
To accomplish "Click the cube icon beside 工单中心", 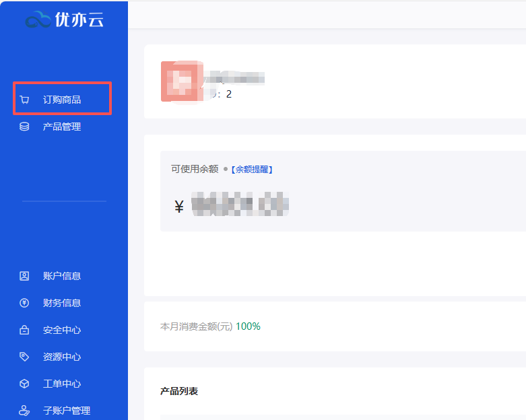I will click(x=25, y=384).
